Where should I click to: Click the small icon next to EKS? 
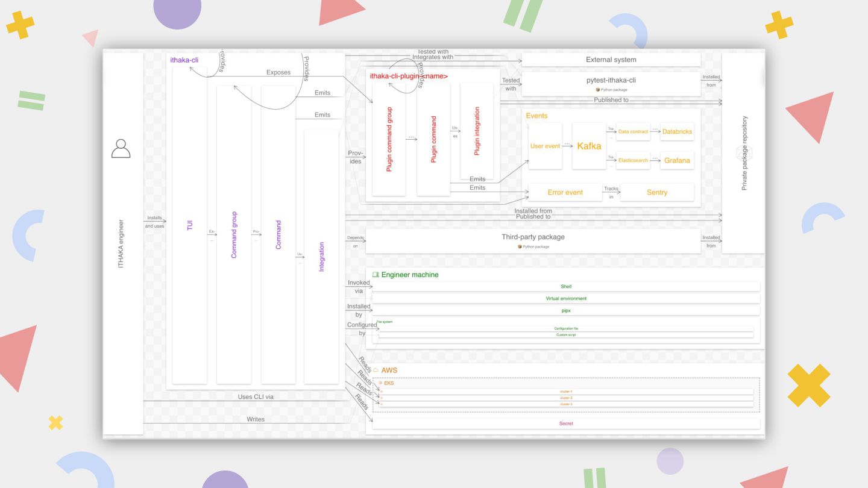pyautogui.click(x=380, y=383)
